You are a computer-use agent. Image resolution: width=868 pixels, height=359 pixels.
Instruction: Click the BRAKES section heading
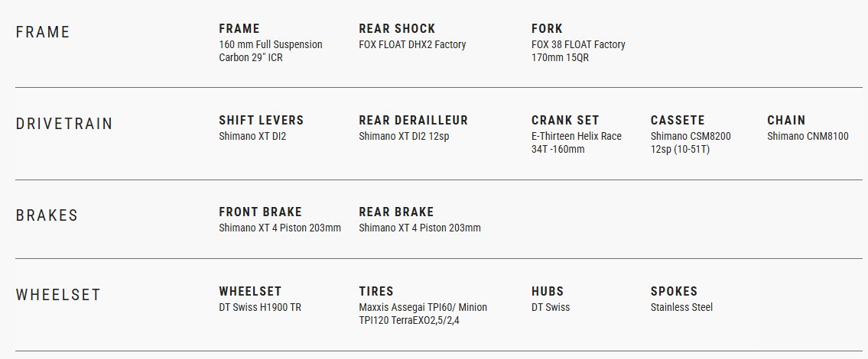tap(47, 215)
